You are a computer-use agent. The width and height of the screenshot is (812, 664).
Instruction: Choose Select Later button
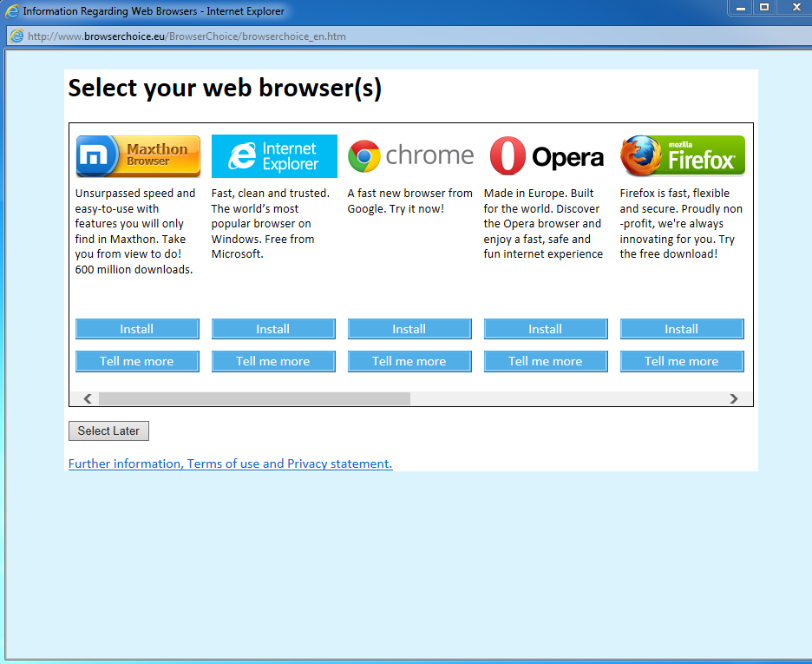pos(108,431)
